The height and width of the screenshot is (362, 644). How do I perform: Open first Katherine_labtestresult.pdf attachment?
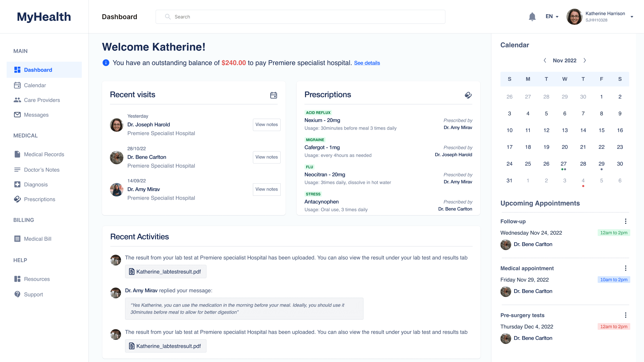[166, 271]
